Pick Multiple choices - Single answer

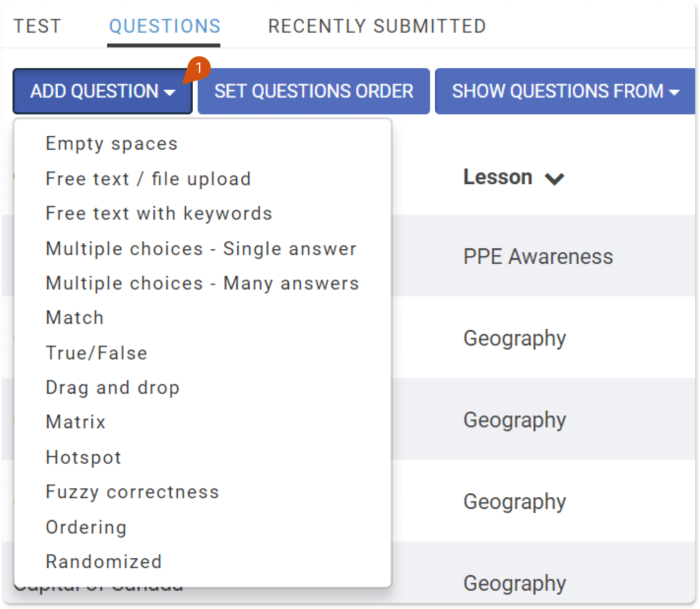[x=201, y=248]
